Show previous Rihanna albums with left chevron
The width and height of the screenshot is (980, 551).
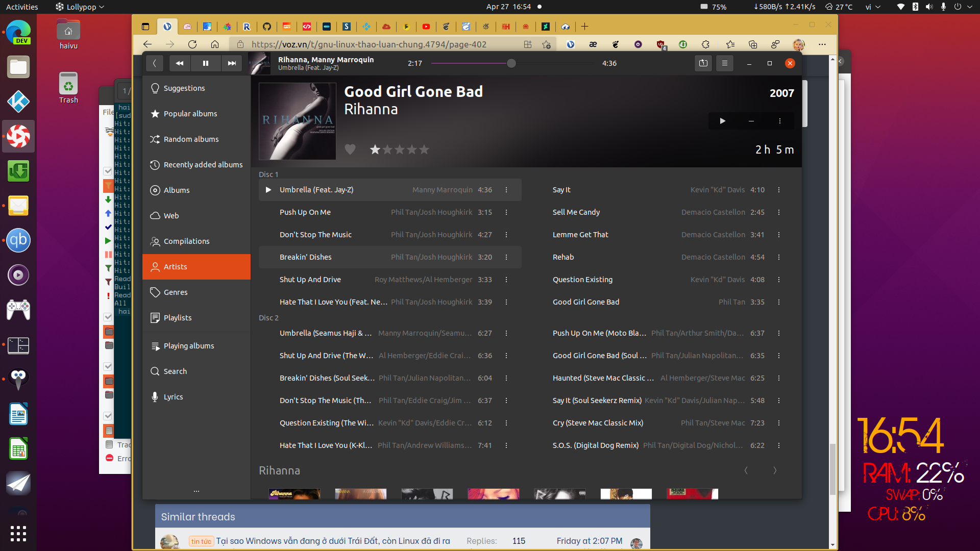pos(746,470)
